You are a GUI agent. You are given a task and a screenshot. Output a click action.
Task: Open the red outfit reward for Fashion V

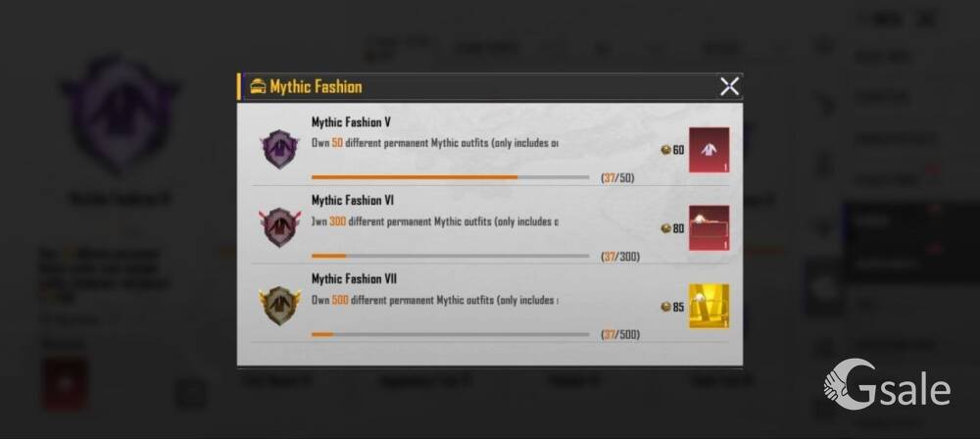point(709,150)
